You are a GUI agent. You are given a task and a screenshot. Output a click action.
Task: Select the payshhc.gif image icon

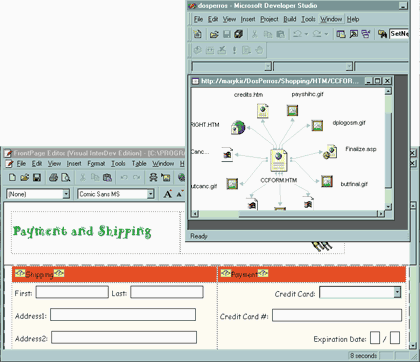(x=292, y=110)
